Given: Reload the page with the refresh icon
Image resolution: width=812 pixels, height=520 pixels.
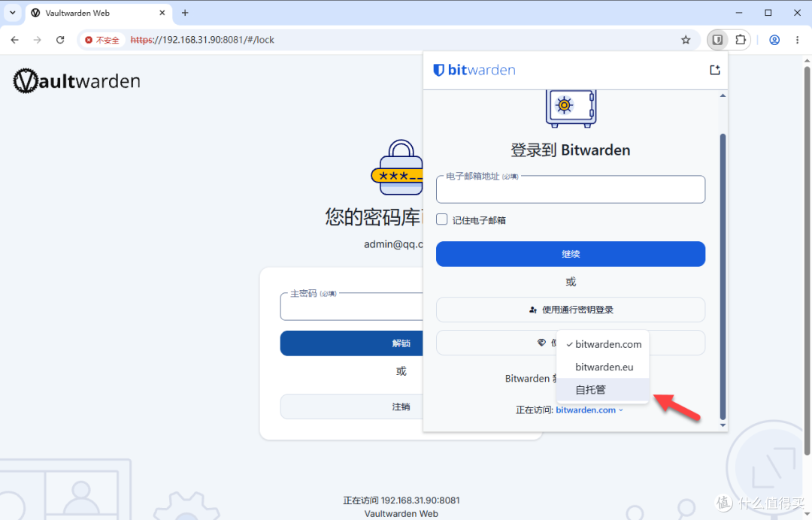Looking at the screenshot, I should pos(60,40).
